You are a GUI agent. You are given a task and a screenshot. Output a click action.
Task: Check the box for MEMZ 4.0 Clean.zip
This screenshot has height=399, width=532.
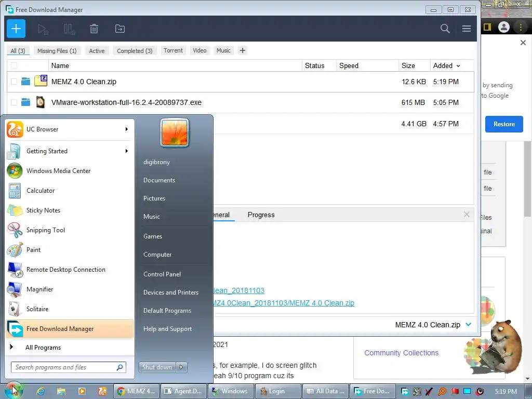[x=14, y=82]
